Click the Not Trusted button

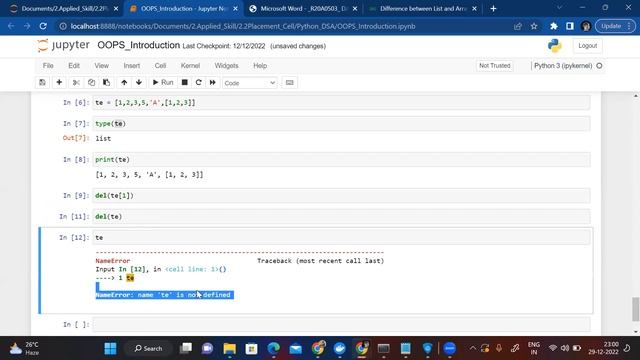pyautogui.click(x=494, y=66)
